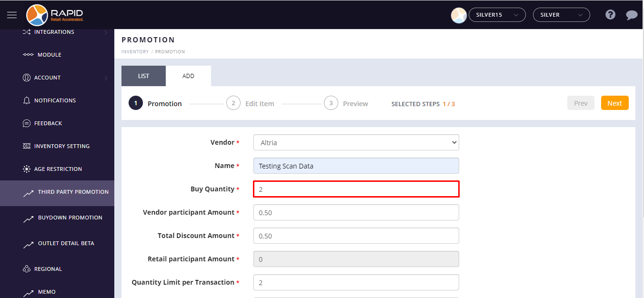Click the Outlet Detail Beta trend icon
Viewport: 644px width, 298px height.
click(29, 245)
